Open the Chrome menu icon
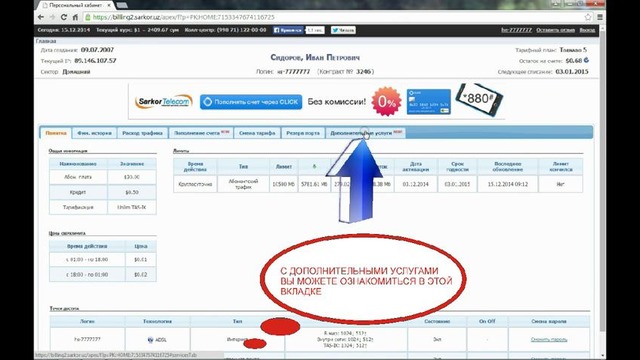Image resolution: width=640 pixels, height=360 pixels. pos(600,17)
